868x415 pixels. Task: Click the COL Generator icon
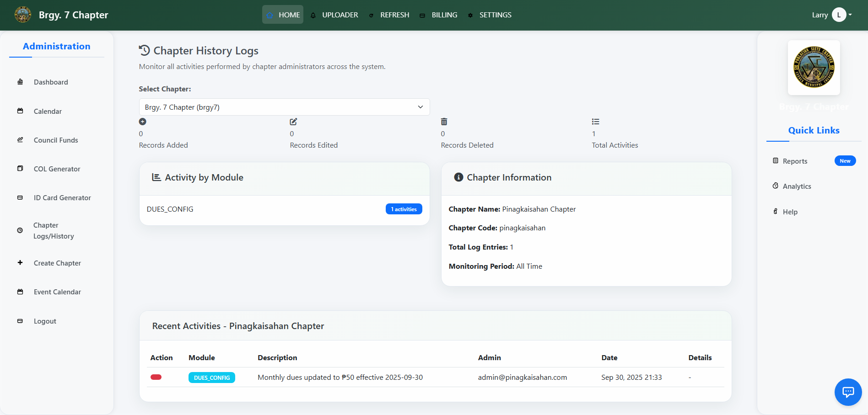tap(20, 169)
